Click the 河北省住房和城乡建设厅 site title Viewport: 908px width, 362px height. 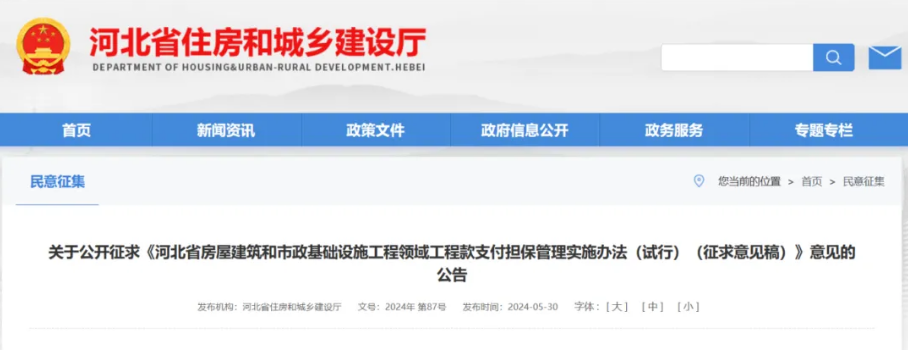click(258, 42)
